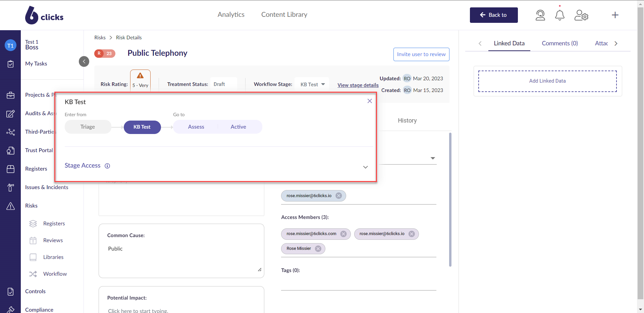Open the View stage details link

tap(357, 85)
